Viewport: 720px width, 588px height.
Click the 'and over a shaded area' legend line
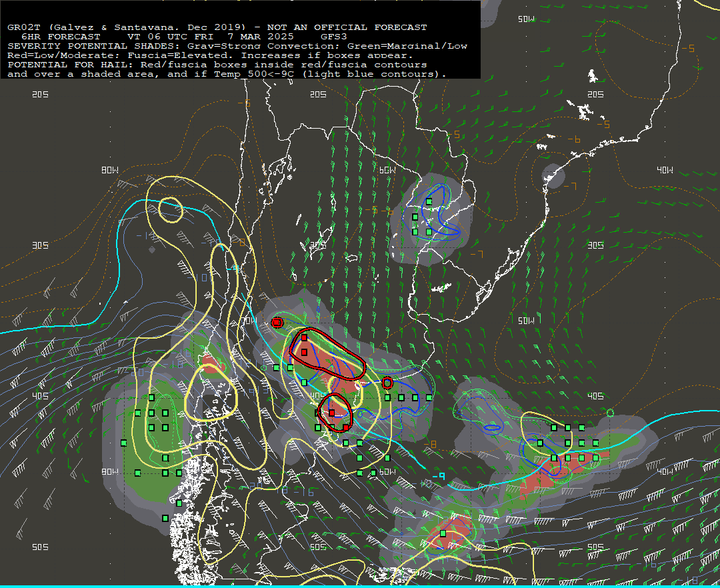click(x=227, y=74)
